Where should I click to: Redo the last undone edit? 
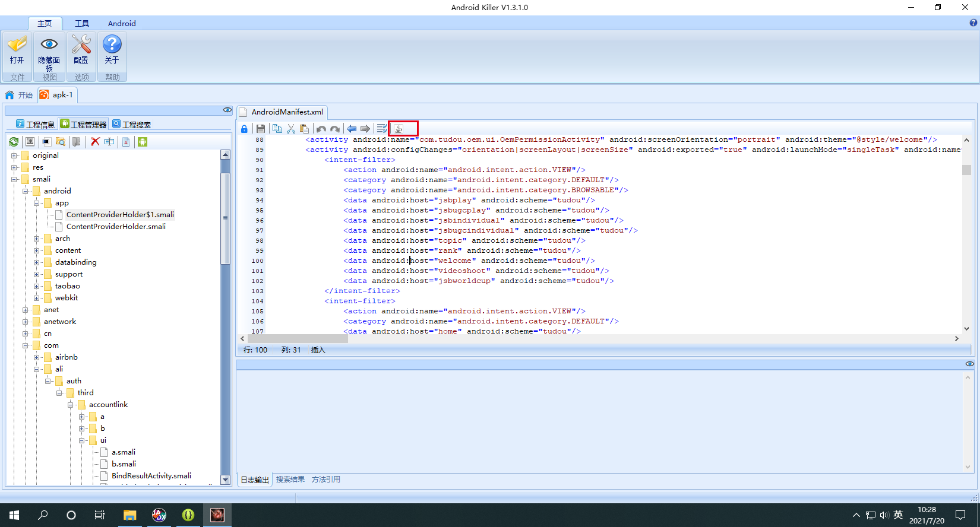click(335, 129)
